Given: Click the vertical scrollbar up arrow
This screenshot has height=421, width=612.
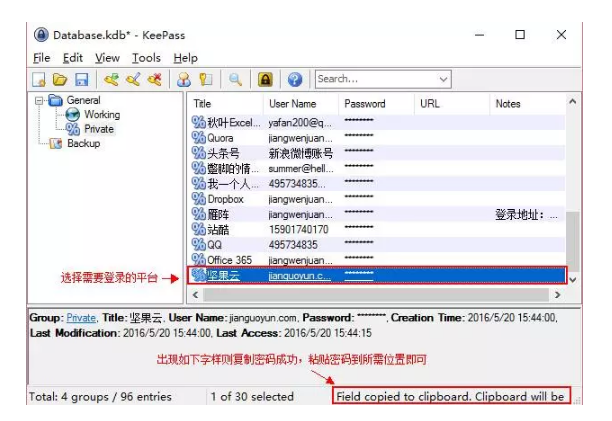Looking at the screenshot, I should pos(573,102).
